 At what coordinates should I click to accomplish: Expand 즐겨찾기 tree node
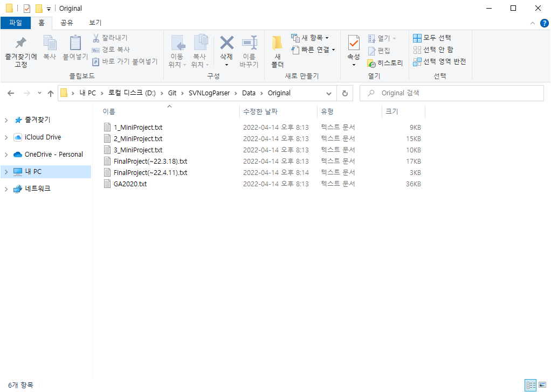tap(6, 121)
